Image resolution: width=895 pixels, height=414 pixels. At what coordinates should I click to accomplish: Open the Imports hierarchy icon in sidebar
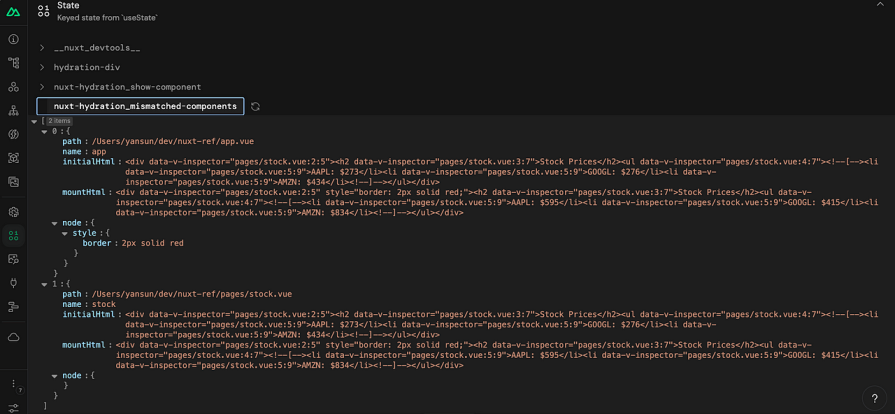click(x=14, y=111)
